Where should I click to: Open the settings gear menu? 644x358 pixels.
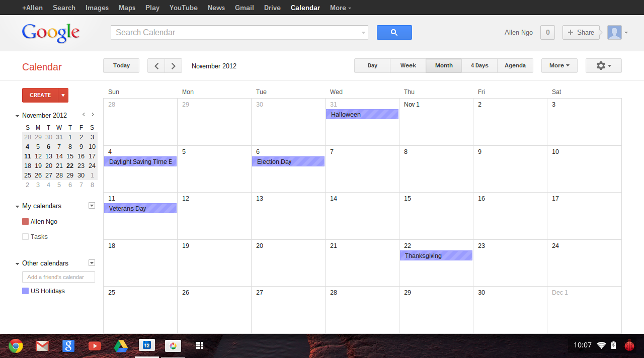click(604, 66)
